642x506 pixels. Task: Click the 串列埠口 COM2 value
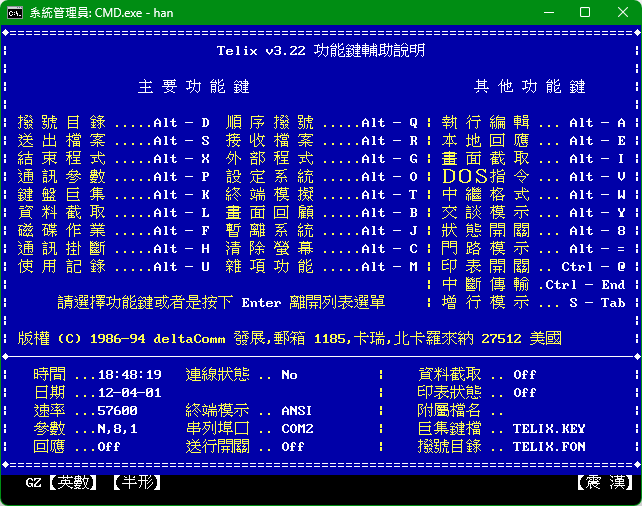[x=297, y=429]
